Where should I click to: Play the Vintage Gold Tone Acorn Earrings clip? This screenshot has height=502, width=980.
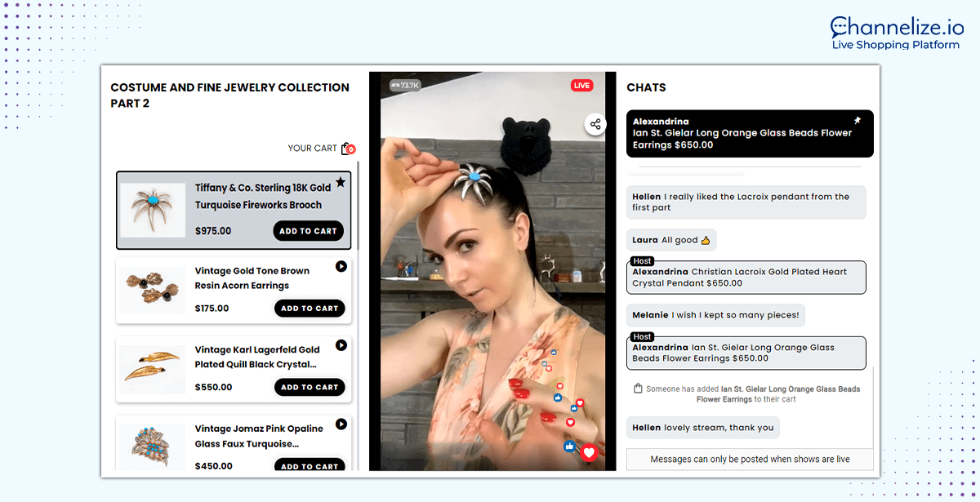pos(341,266)
